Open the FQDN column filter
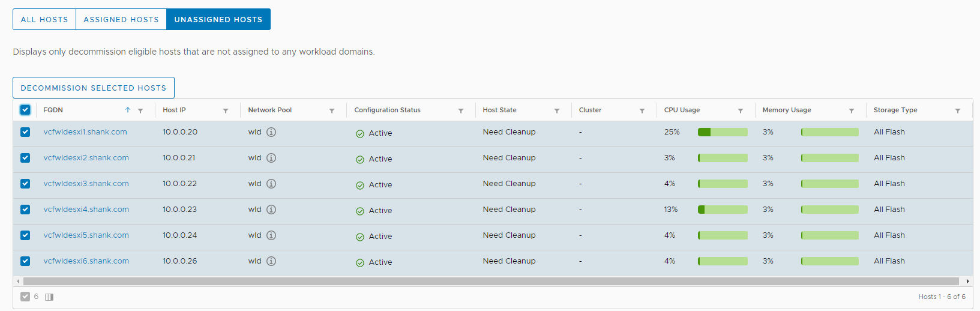This screenshot has height=311, width=980. (x=140, y=111)
